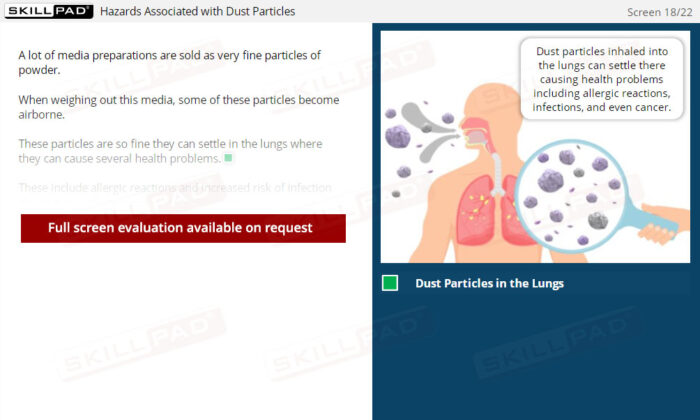Click the large purple dust particle left of the face
This screenshot has height=420, width=700.
[x=397, y=136]
